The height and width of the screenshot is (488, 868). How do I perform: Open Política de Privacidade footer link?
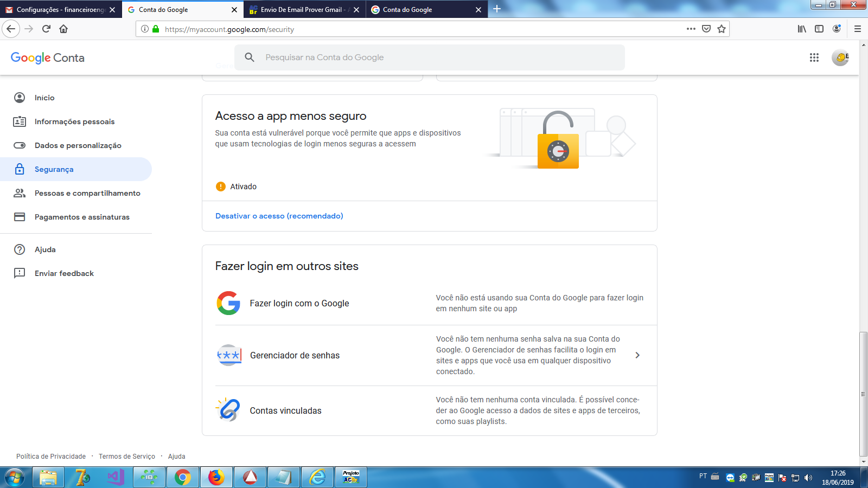(51, 457)
